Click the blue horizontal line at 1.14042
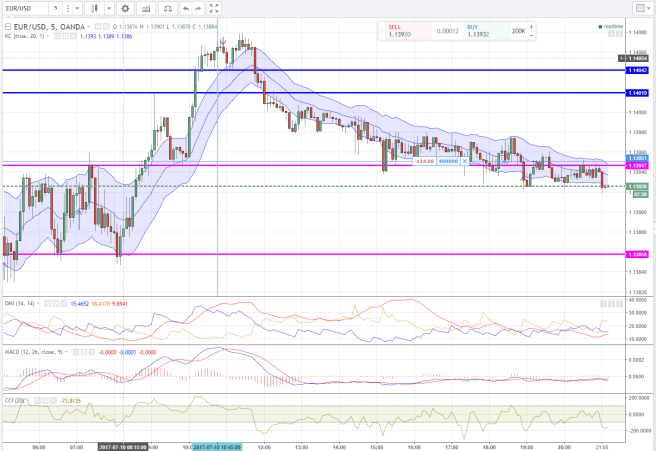Viewport: 656px width, 451px height. (x=300, y=71)
